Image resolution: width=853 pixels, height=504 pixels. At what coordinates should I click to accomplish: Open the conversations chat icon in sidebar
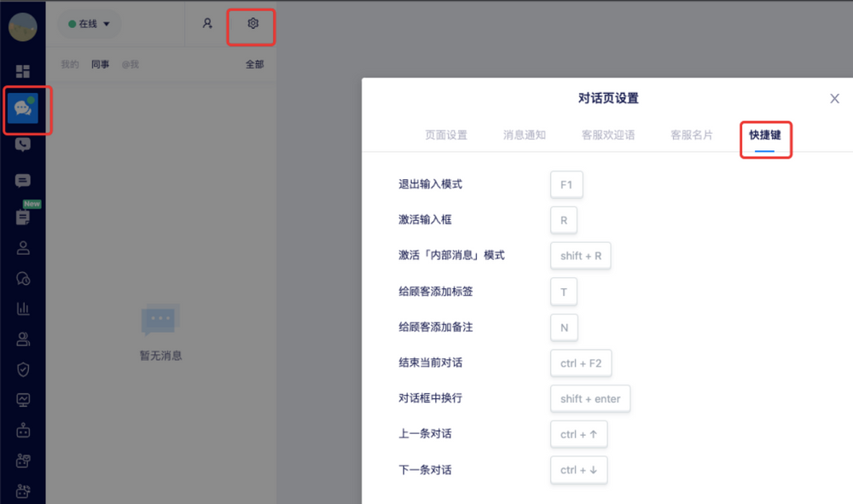(x=23, y=109)
